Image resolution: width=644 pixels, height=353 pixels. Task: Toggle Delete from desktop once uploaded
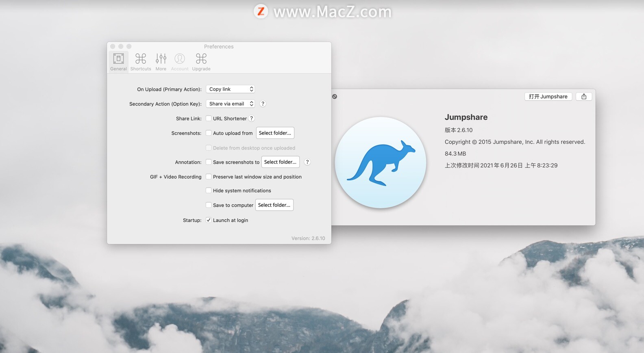pyautogui.click(x=209, y=148)
